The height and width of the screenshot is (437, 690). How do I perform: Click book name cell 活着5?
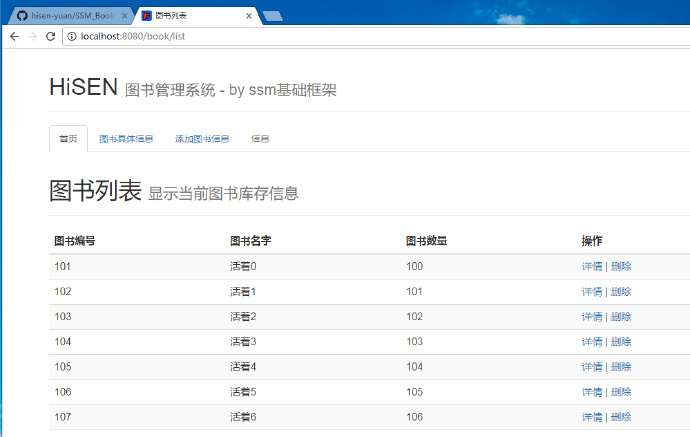pyautogui.click(x=243, y=392)
